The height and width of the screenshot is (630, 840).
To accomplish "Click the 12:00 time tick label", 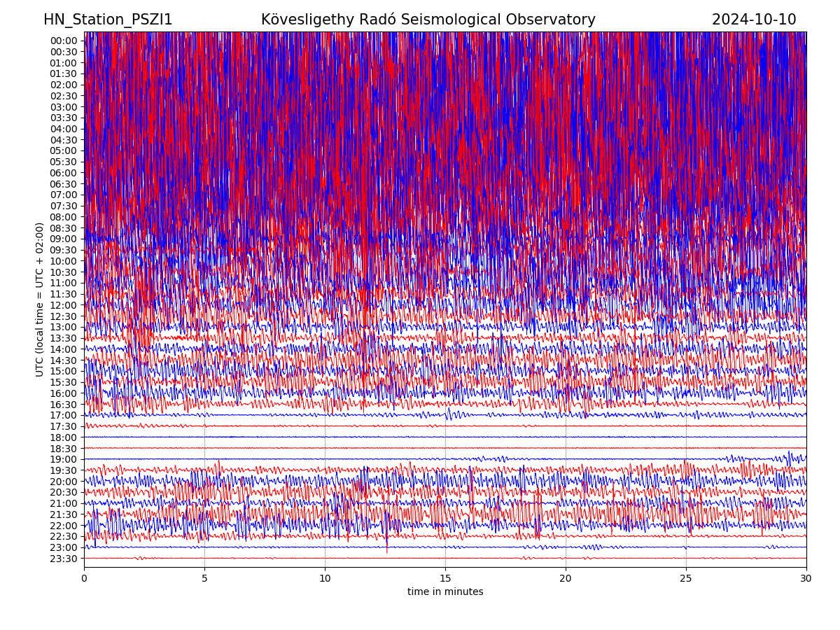I will point(63,305).
